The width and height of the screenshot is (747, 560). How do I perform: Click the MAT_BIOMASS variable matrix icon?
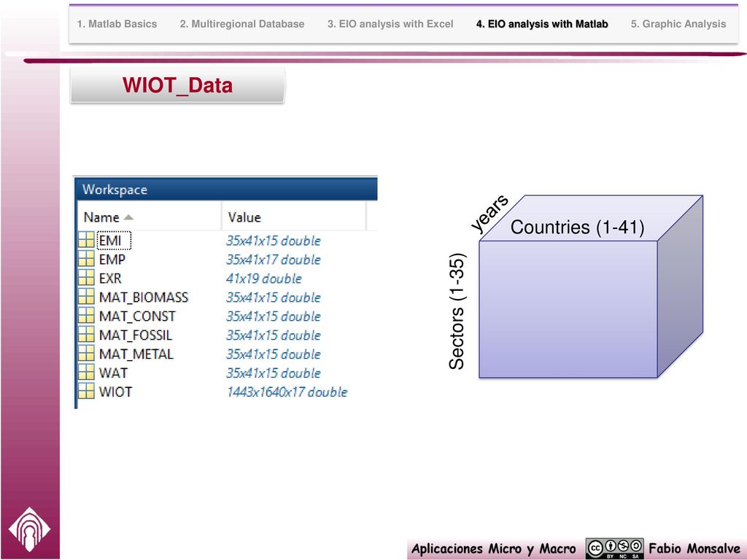[86, 297]
